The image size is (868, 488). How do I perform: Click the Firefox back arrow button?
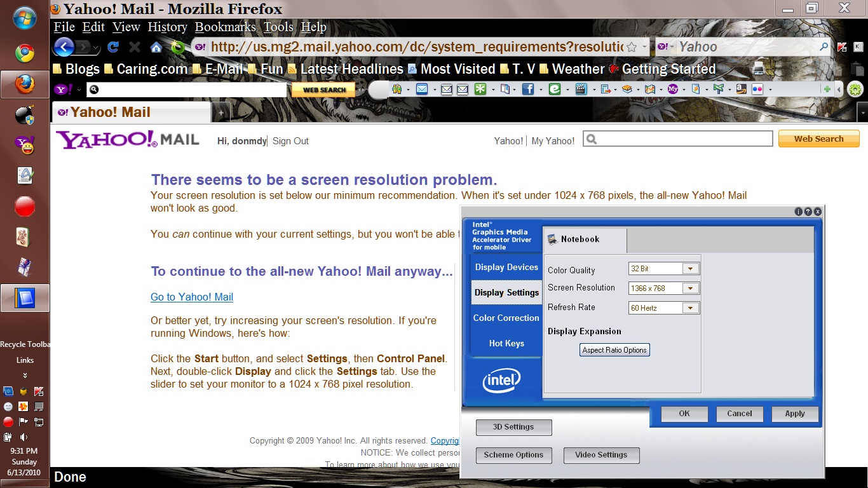pyautogui.click(x=64, y=47)
